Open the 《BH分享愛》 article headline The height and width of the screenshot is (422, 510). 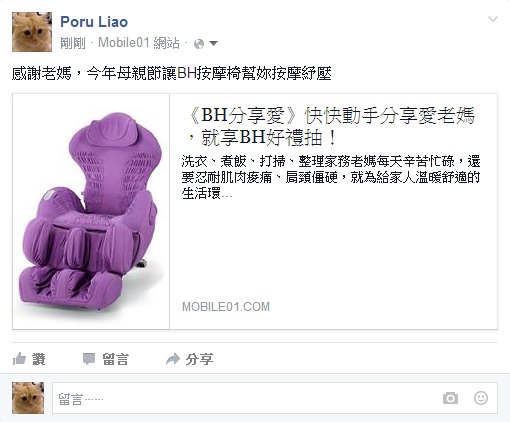(331, 126)
